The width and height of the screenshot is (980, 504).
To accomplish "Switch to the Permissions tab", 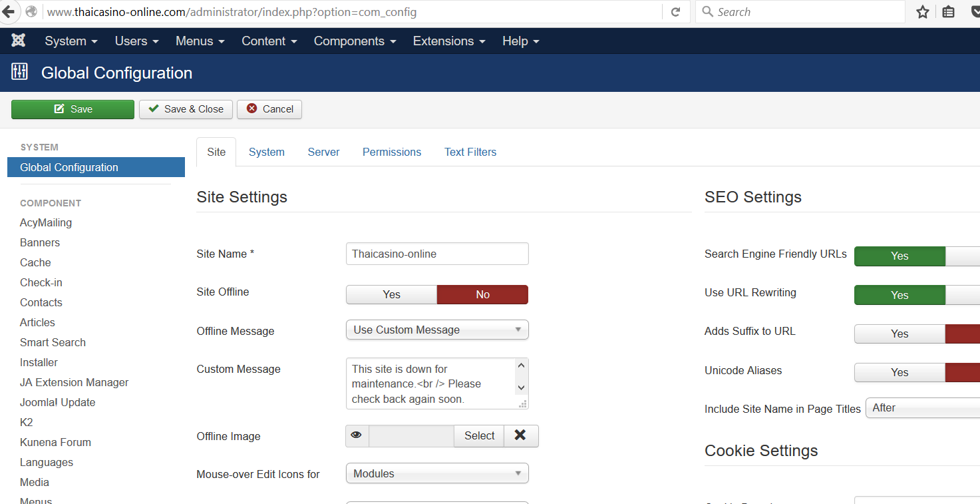I will point(391,152).
